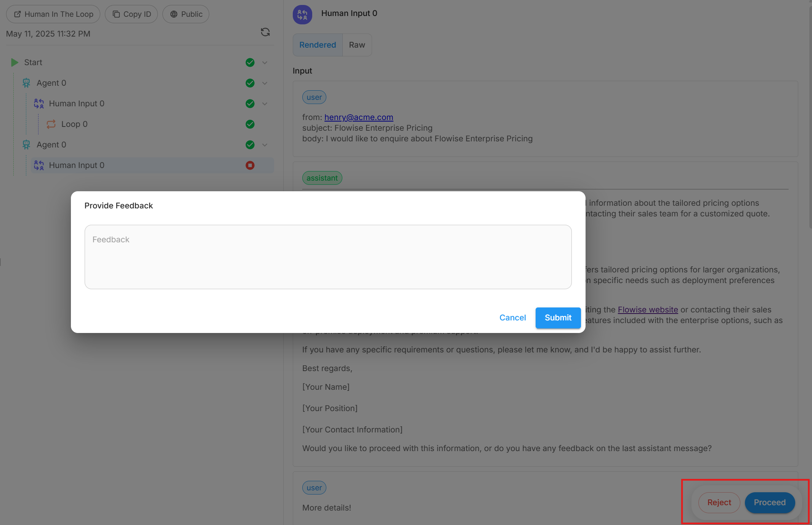Toggle the Public sharing button

[x=186, y=14]
